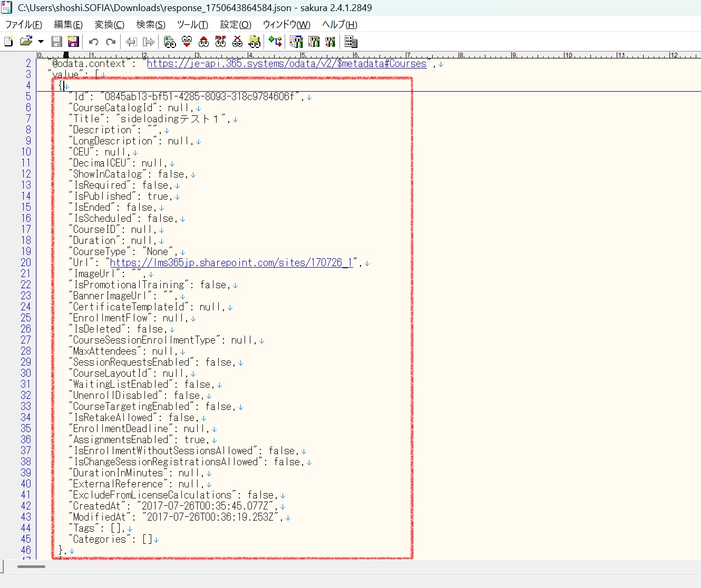This screenshot has height=588, width=701.
Task: Click the "IsPromotionalTraining": false line
Action: click(x=150, y=285)
